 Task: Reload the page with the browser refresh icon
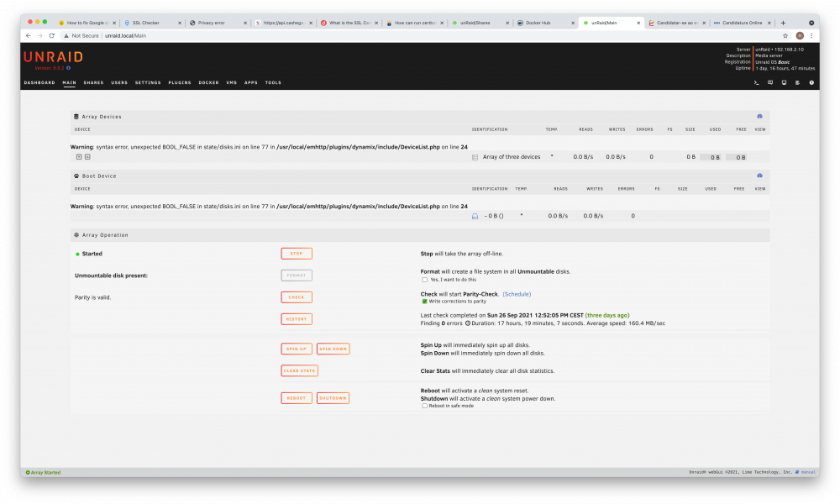point(52,36)
